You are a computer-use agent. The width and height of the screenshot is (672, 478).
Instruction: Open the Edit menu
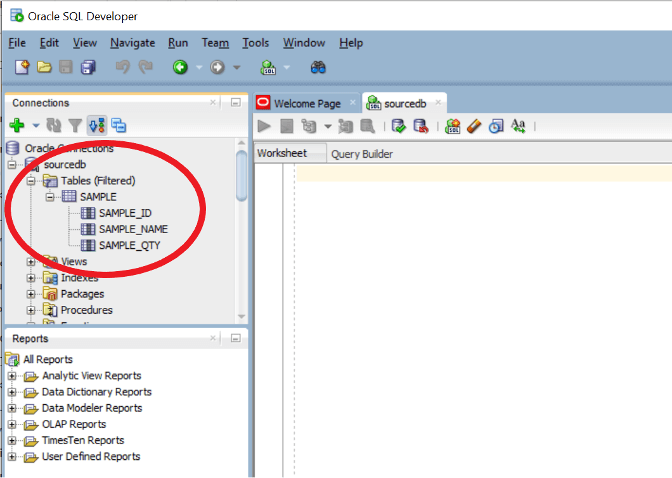tap(49, 43)
